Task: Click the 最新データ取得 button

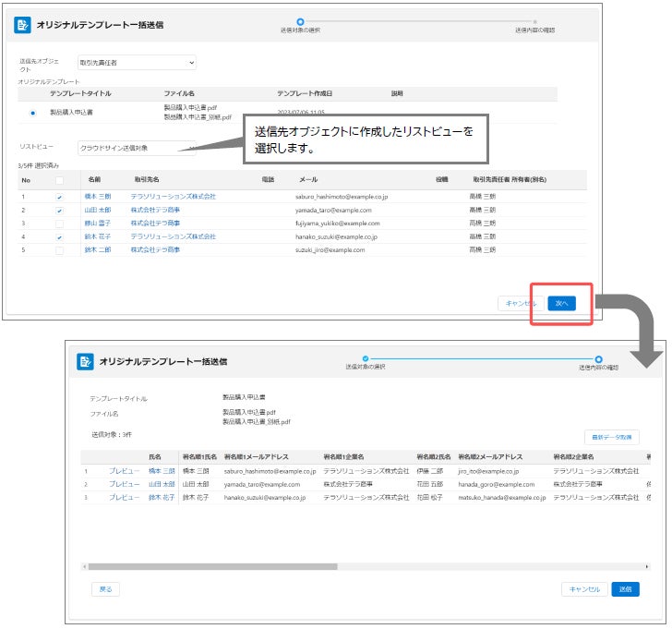Action: [612, 437]
